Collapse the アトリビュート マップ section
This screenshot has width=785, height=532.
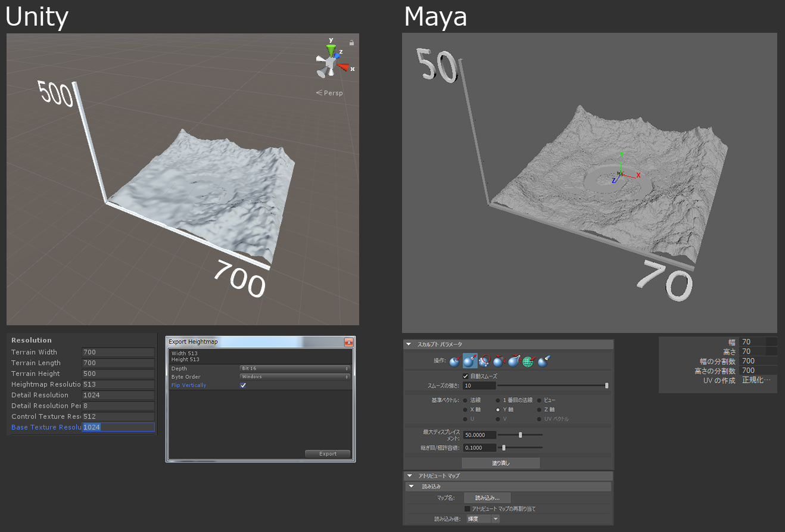pyautogui.click(x=409, y=475)
